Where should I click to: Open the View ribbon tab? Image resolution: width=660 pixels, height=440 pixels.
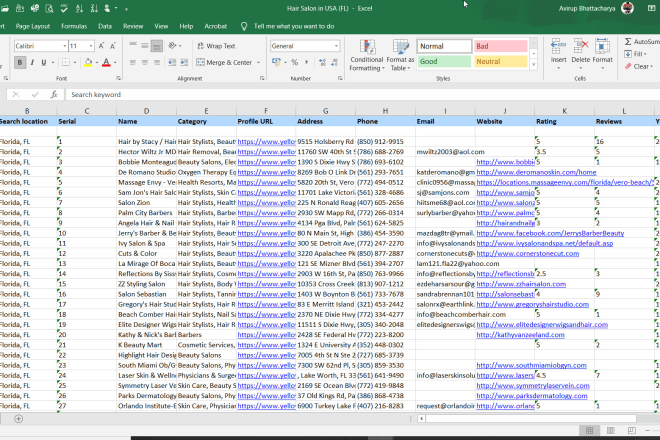161,26
